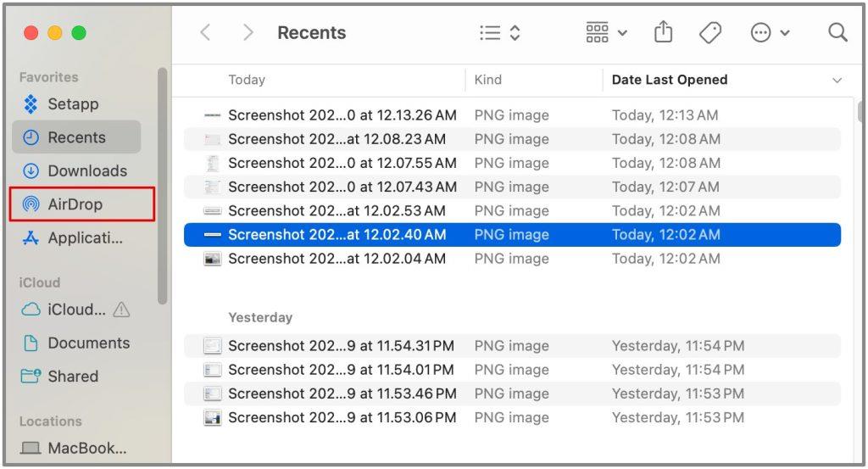Open the ellipsis action menu
Viewport: 868px width, 469px height.
[x=760, y=33]
